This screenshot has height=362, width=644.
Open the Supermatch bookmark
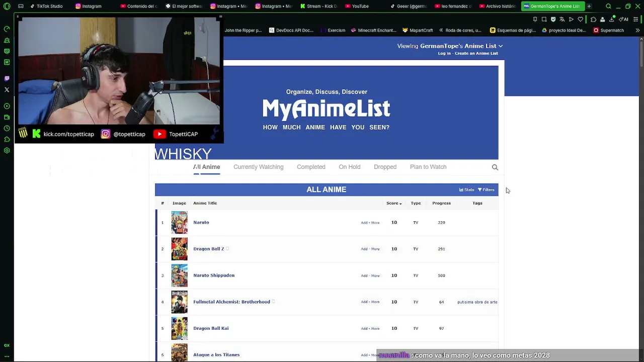pyautogui.click(x=608, y=30)
